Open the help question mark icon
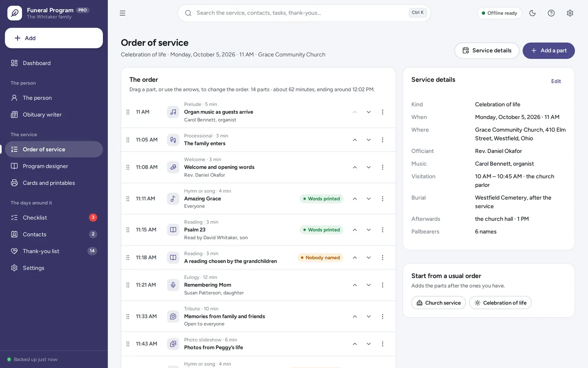Screen dimensions: 588x368 [x=551, y=13]
